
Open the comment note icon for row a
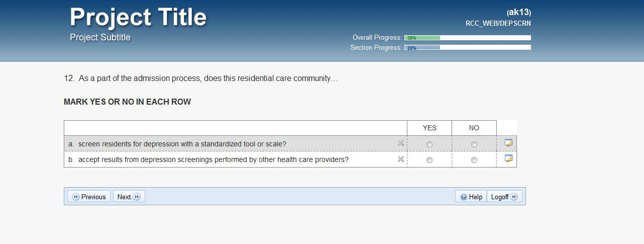[x=508, y=143]
